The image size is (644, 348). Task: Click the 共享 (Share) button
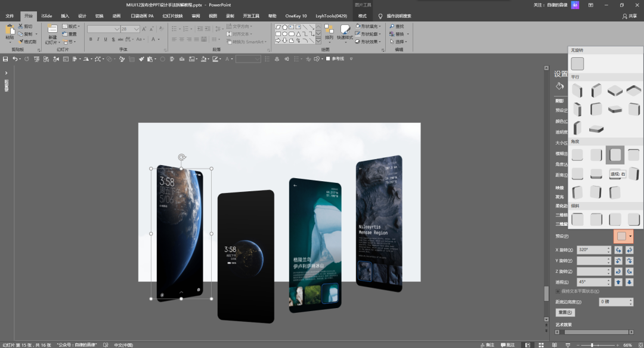click(x=630, y=16)
